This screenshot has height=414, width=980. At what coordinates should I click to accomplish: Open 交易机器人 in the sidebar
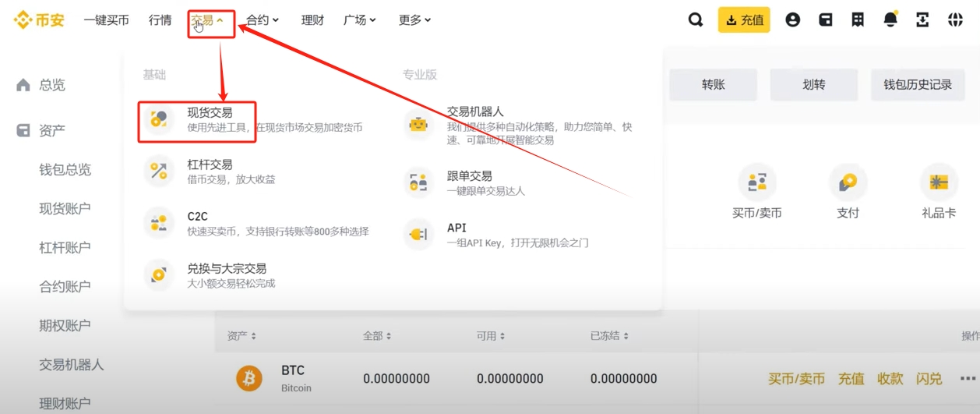pyautogui.click(x=72, y=364)
